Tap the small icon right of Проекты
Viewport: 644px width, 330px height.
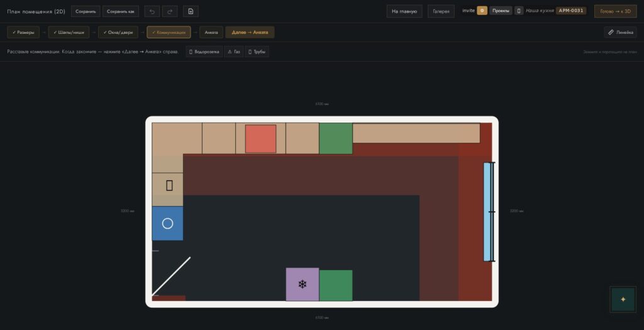[x=519, y=11]
